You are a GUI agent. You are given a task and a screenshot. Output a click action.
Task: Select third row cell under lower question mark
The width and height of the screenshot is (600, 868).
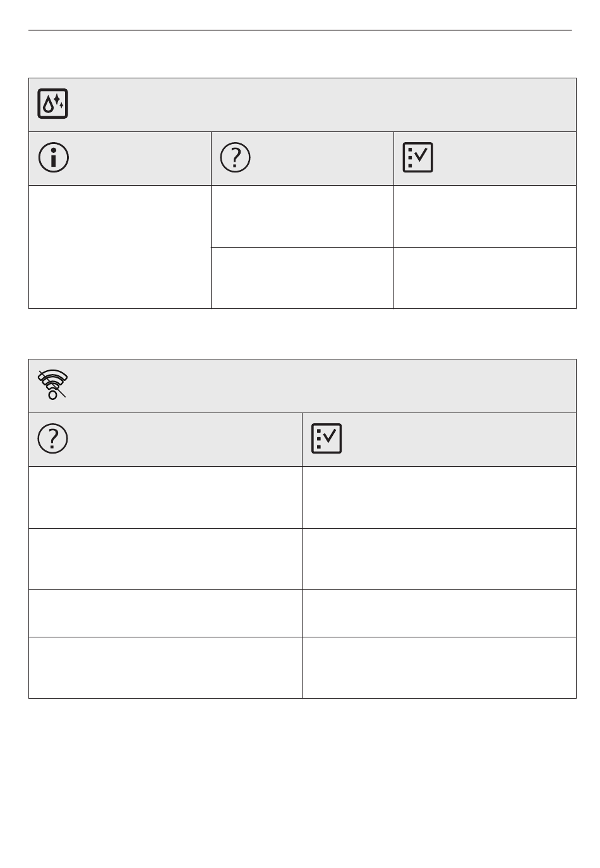tap(165, 613)
